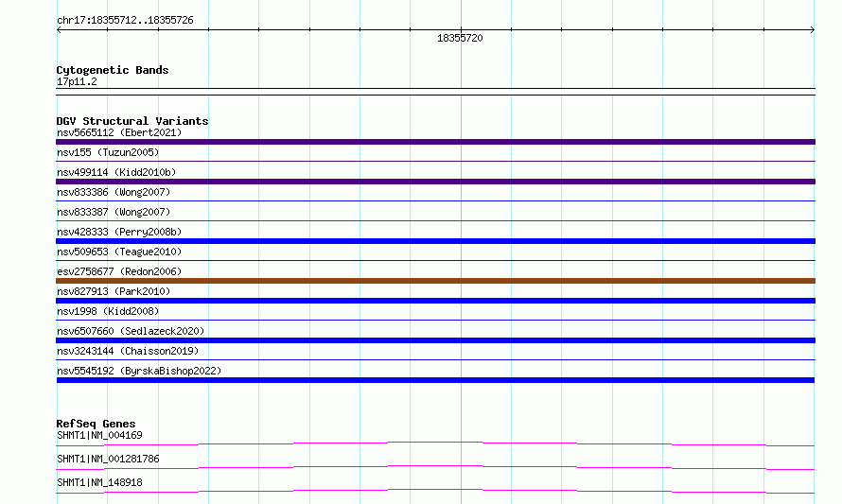Click nsv1998 (Kidd2008) label
Viewport: 842px width, 504px height.
click(x=108, y=311)
